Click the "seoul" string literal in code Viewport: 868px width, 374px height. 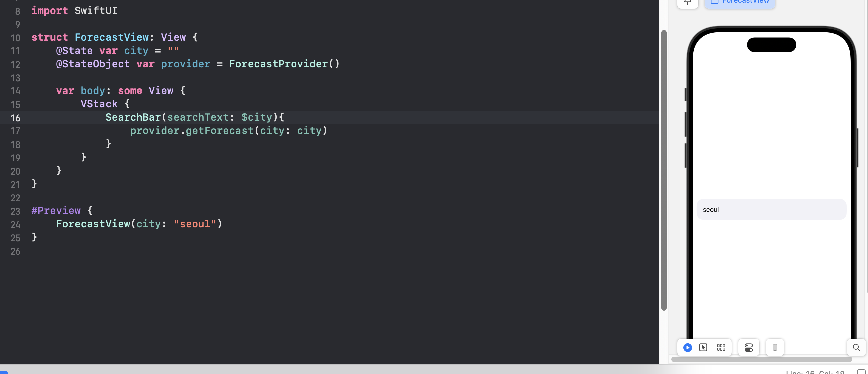[x=195, y=224]
